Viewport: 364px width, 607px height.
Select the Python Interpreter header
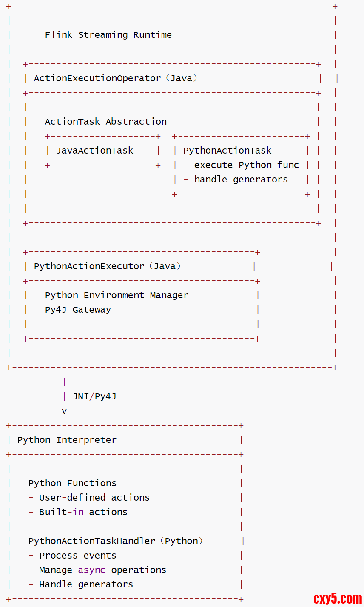click(67, 440)
